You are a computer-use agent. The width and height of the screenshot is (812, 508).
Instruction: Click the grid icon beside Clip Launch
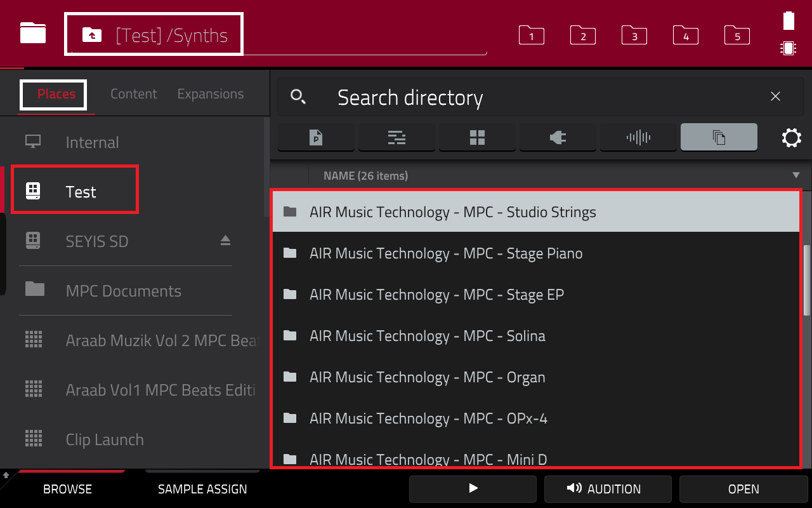[34, 438]
